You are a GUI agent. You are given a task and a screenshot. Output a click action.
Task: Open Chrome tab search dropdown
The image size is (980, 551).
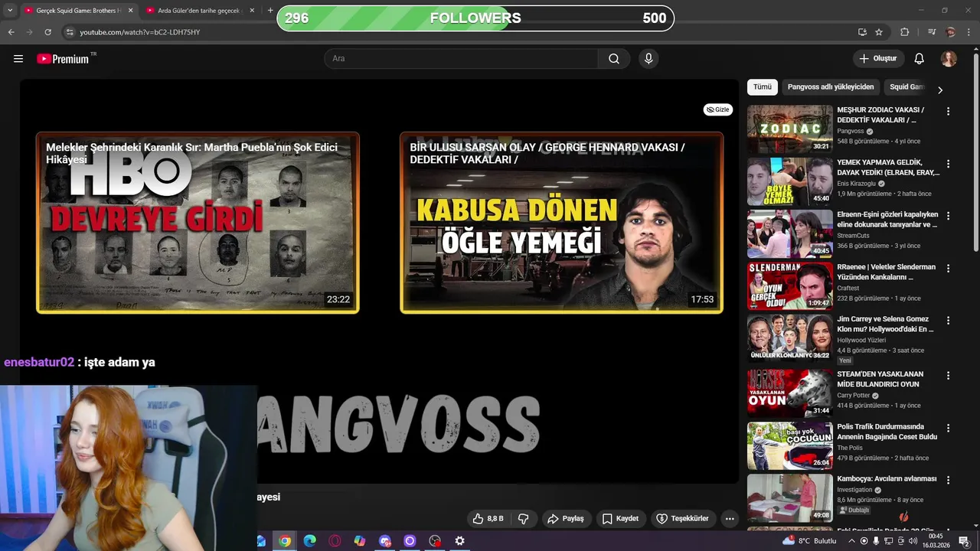point(9,11)
